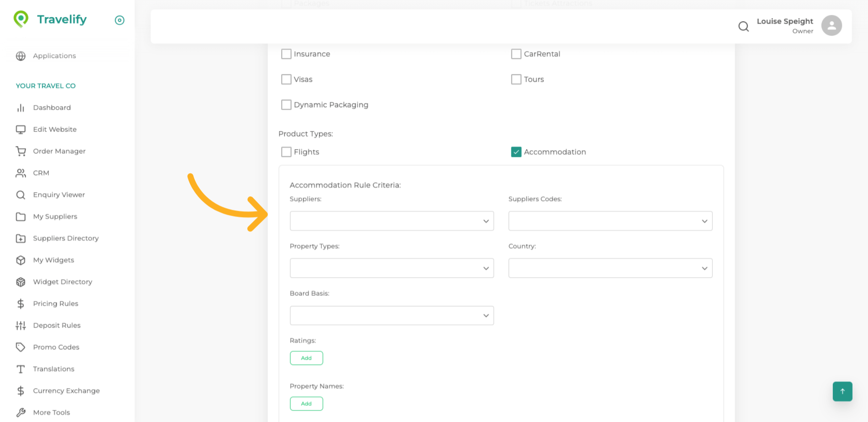Click the Promo Codes tag icon
This screenshot has width=868, height=422.
pyautogui.click(x=21, y=347)
